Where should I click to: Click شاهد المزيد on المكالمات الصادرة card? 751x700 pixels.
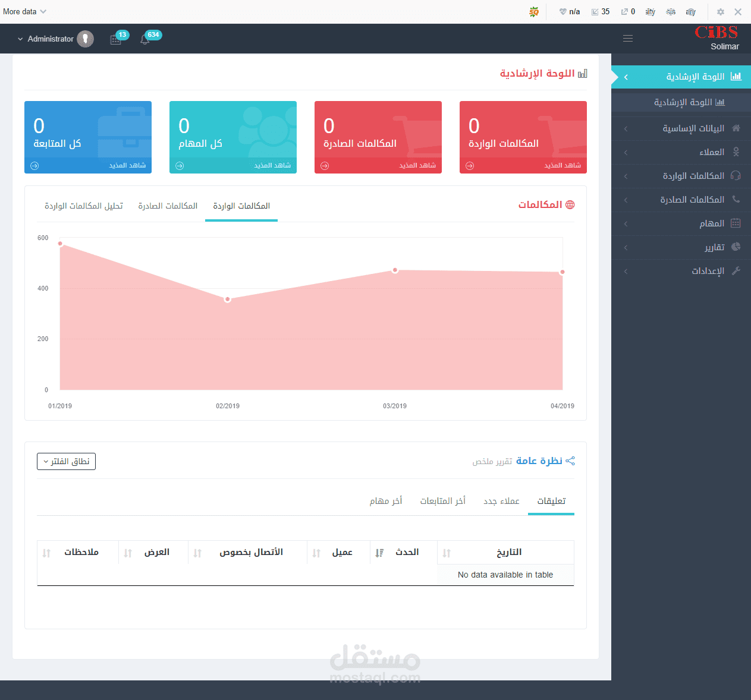click(x=417, y=166)
